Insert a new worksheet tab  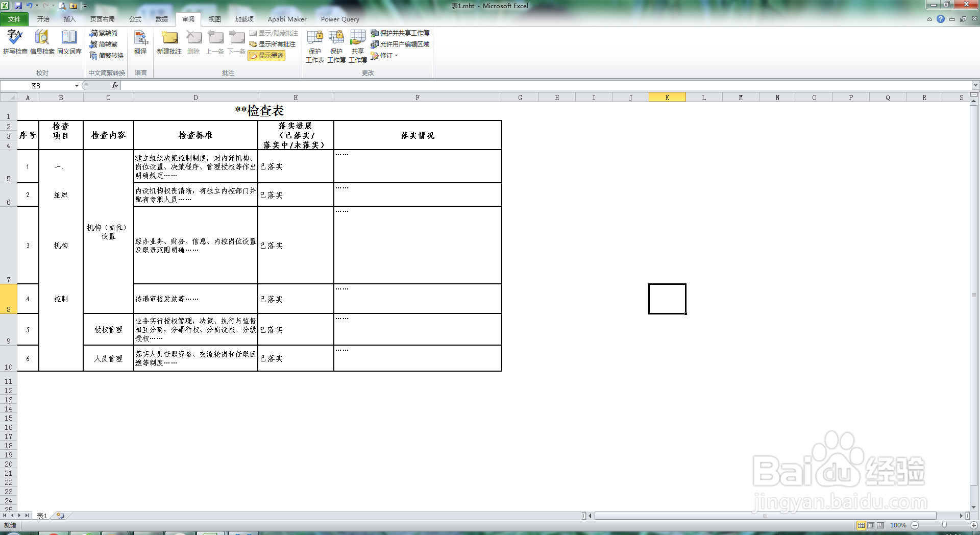point(60,516)
